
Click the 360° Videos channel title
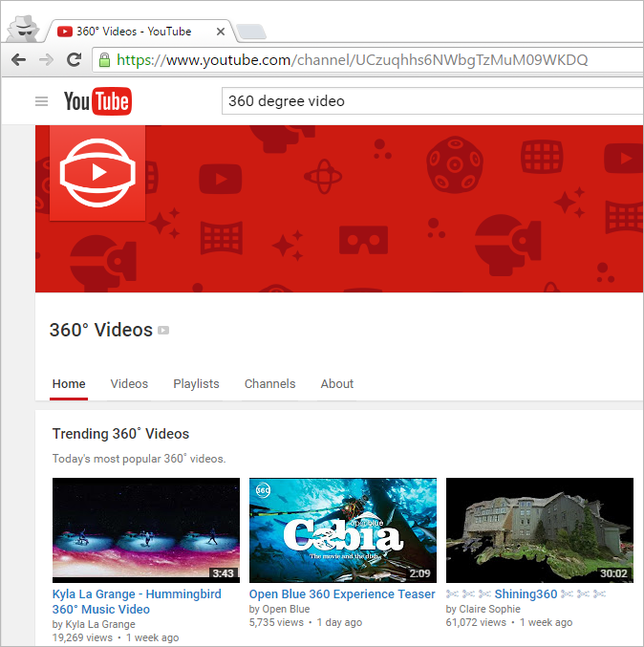click(101, 330)
